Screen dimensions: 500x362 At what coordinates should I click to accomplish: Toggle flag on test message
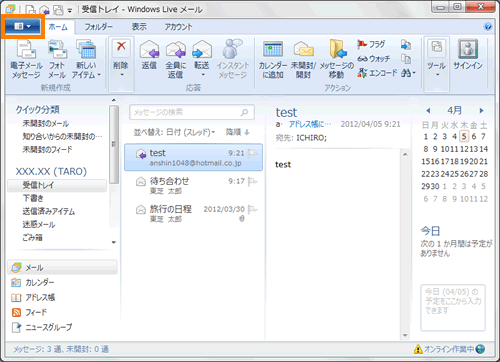252,153
